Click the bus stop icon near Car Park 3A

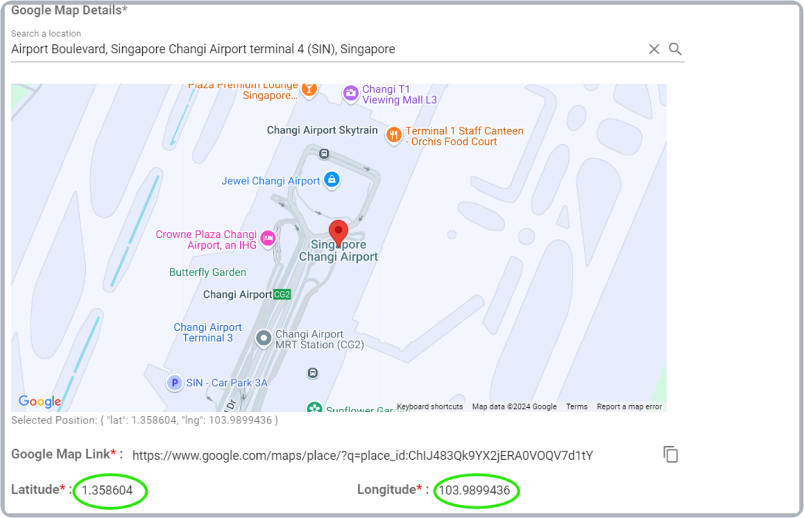(x=313, y=373)
